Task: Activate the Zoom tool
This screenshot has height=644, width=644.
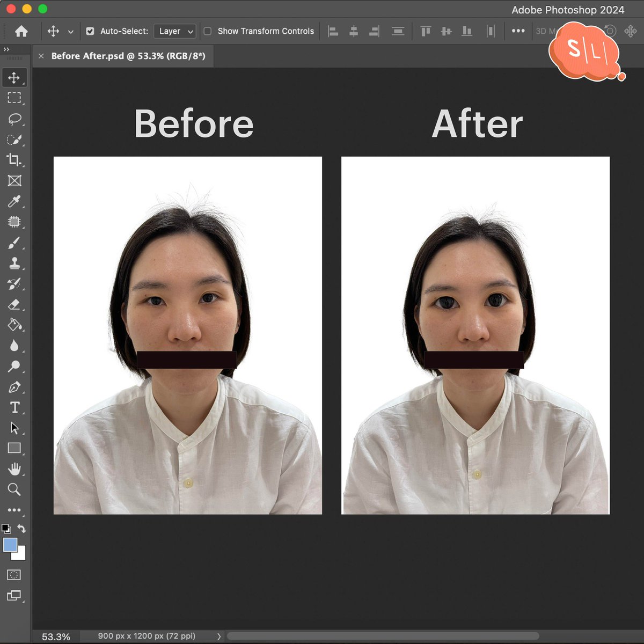Action: click(14, 489)
